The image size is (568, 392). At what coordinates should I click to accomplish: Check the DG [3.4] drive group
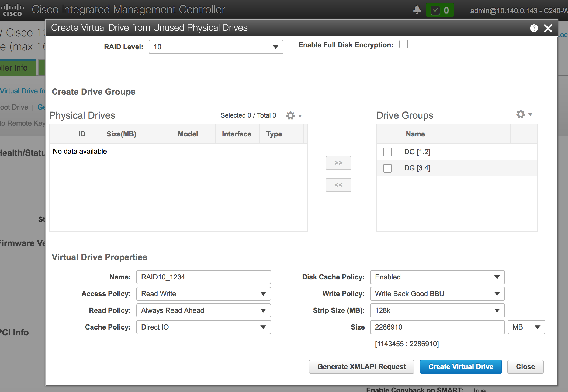click(387, 168)
